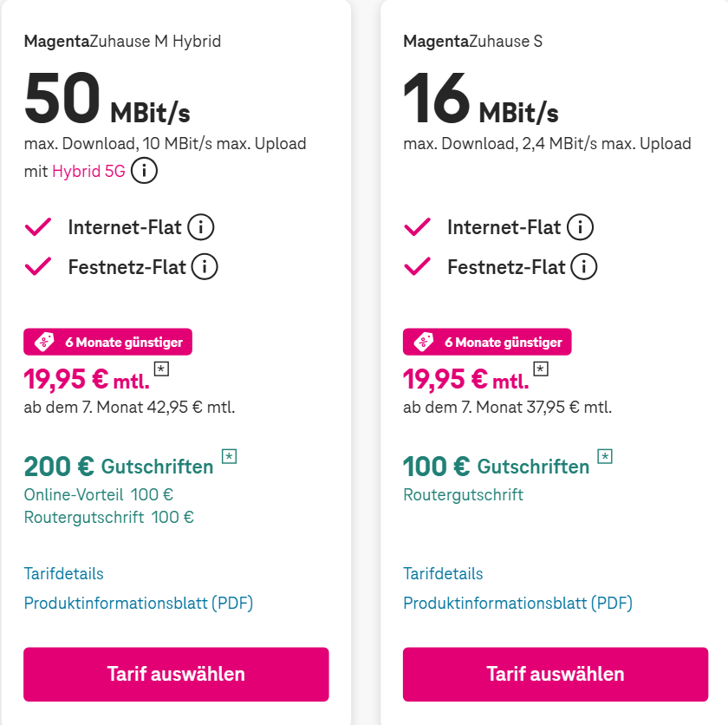
Task: Download the Produktinformationsblatt PDF for MagentaZuhause S
Action: [517, 603]
